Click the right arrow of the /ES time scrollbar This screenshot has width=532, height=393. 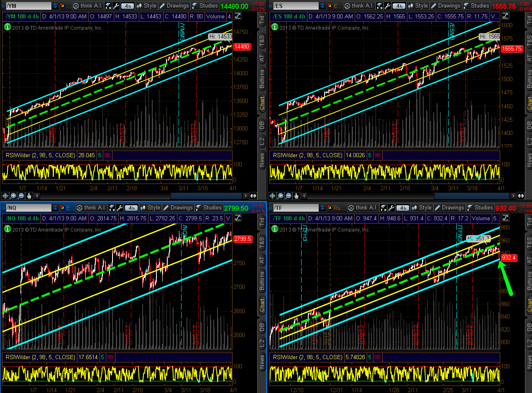[513, 195]
